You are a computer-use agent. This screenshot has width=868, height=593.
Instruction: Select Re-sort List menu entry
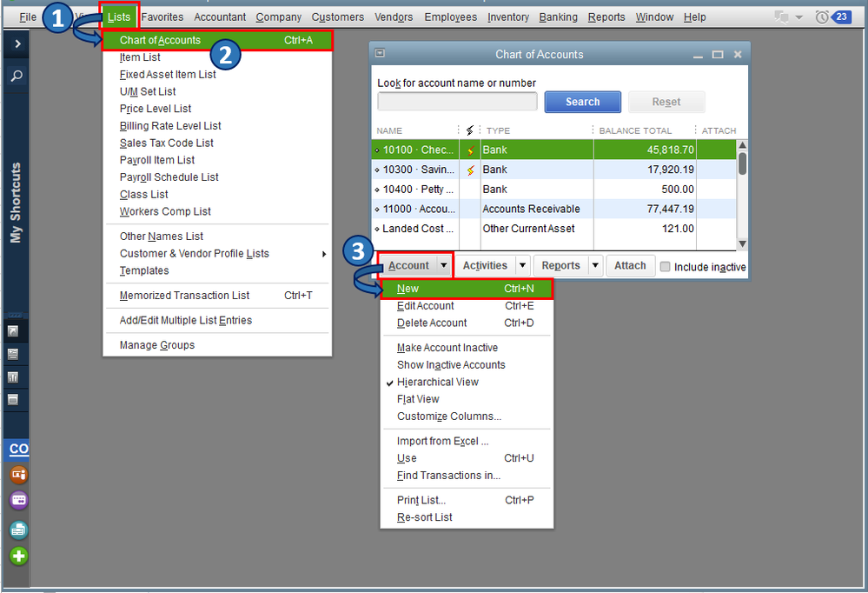pos(425,517)
